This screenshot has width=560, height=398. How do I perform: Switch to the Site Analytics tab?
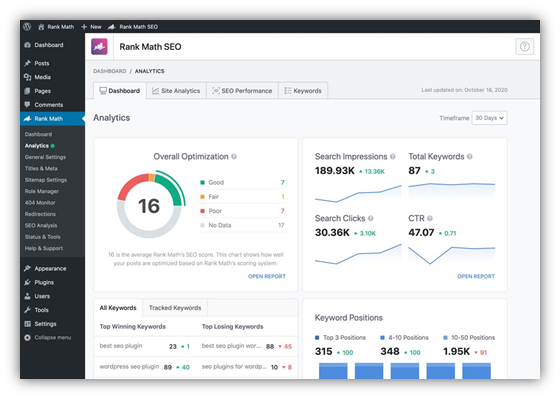pos(176,91)
